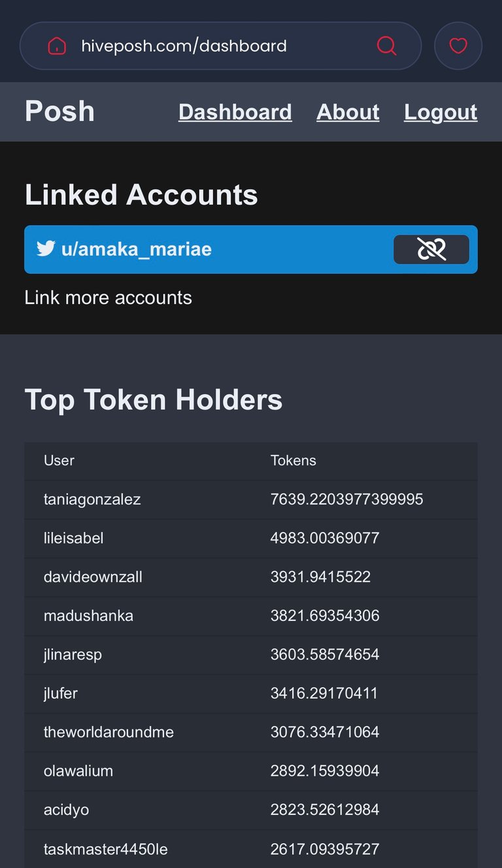This screenshot has width=502, height=868.
Task: Tap the home icon in address bar
Action: [58, 46]
